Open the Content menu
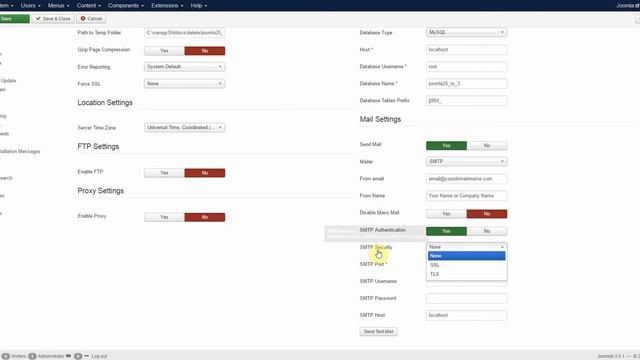The height and width of the screenshot is (360, 640). click(x=89, y=5)
